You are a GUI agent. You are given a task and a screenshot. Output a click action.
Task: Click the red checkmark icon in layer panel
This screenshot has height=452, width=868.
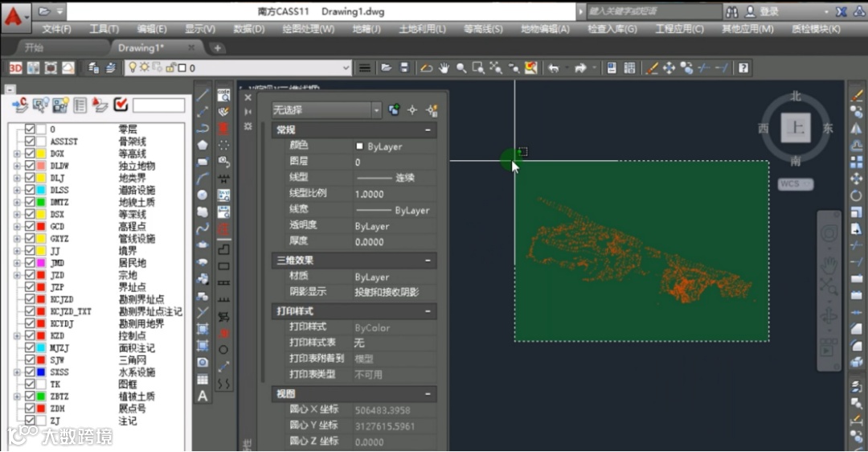[121, 104]
